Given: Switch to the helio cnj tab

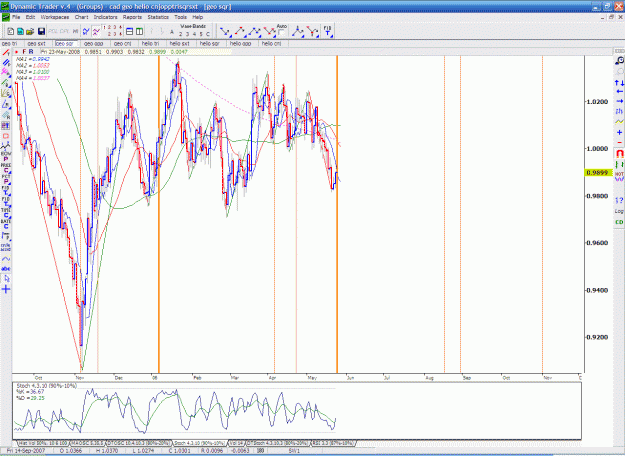Looking at the screenshot, I should point(271,43).
